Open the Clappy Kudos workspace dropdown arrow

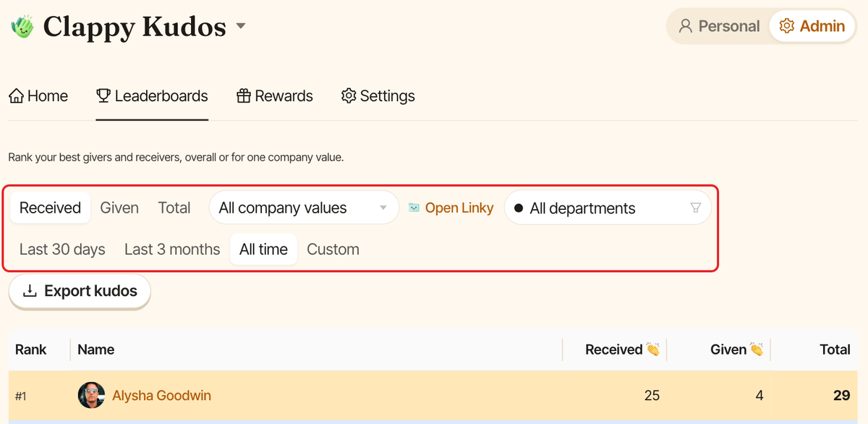pyautogui.click(x=241, y=27)
